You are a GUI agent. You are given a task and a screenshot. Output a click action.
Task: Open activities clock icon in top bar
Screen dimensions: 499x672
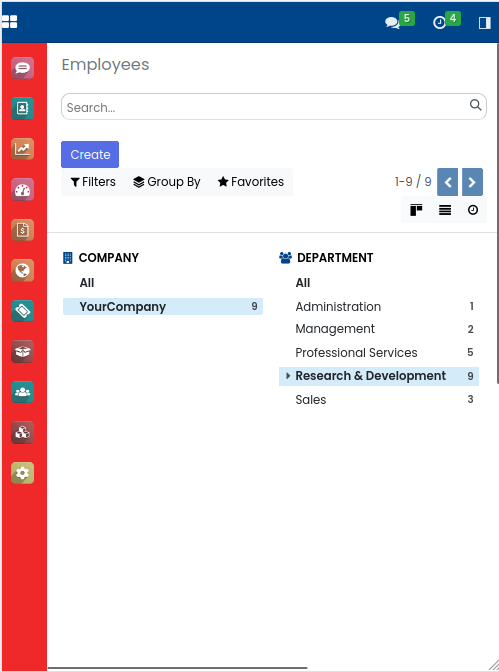(x=446, y=21)
